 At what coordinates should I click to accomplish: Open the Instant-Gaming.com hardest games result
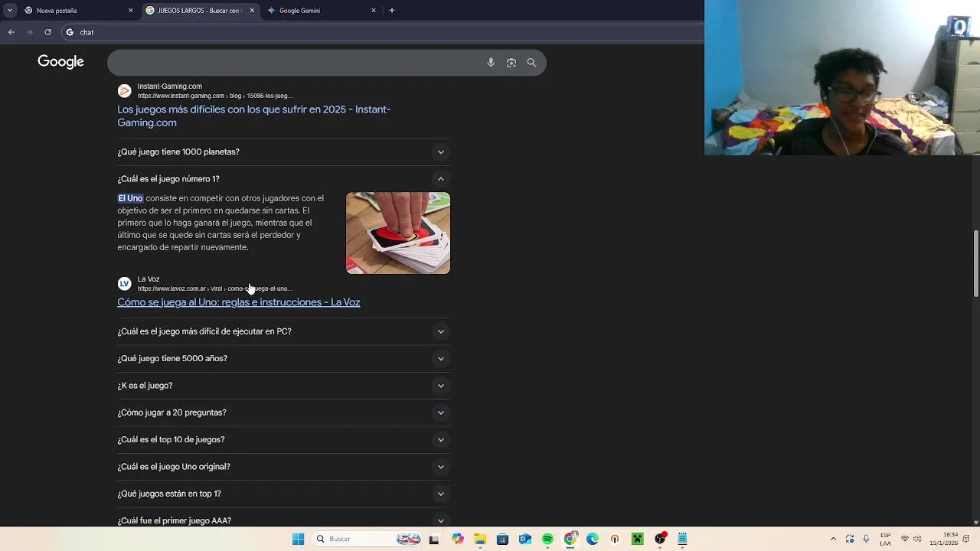253,116
